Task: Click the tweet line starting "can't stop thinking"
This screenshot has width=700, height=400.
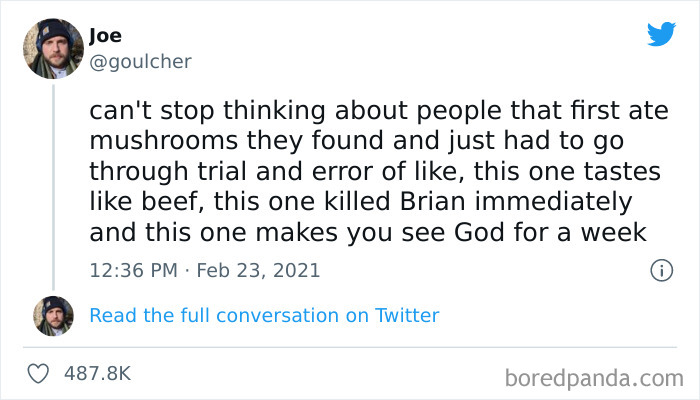Action: tap(379, 109)
